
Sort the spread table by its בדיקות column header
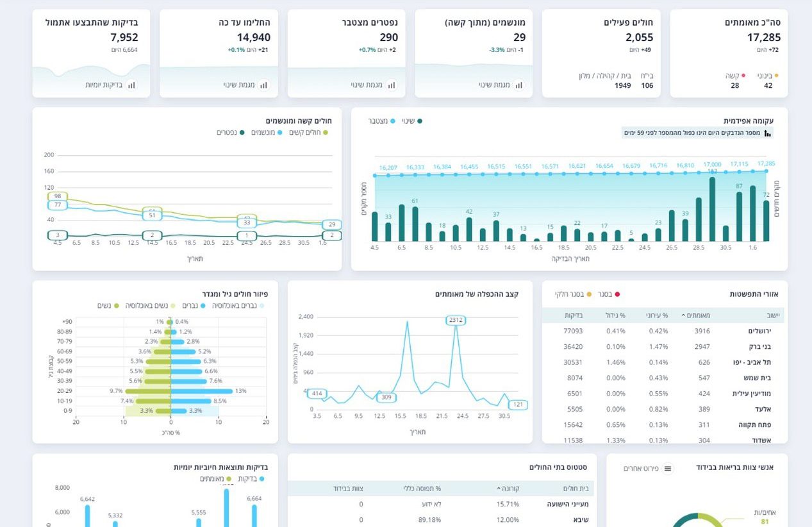(574, 315)
